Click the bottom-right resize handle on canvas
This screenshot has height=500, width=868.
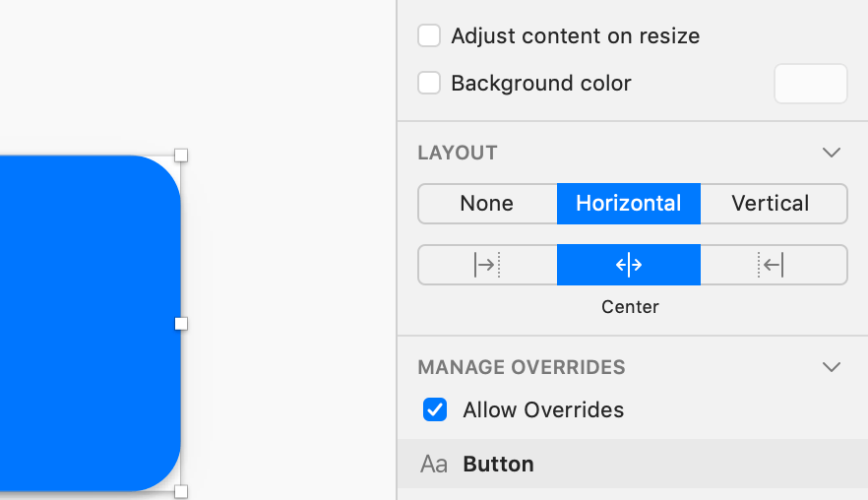click(x=181, y=490)
